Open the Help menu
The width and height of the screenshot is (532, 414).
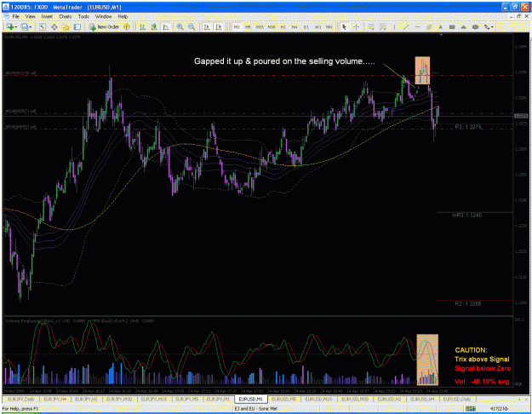pyautogui.click(x=123, y=16)
